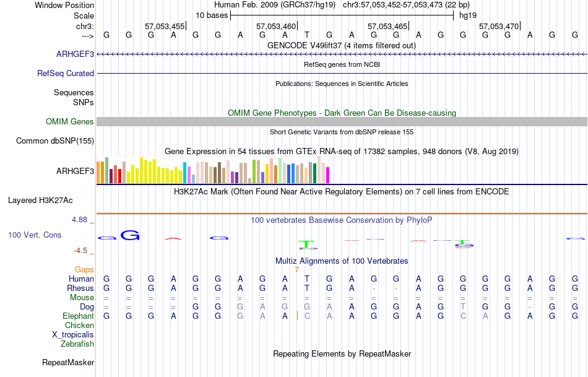Click the large blue G conservation logo letter
This screenshot has width=588, height=377.
click(x=130, y=235)
